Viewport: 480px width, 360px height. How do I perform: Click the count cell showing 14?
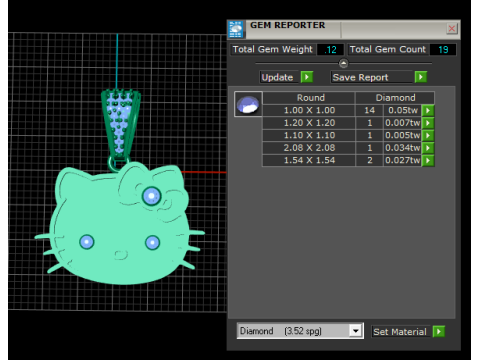pos(369,110)
